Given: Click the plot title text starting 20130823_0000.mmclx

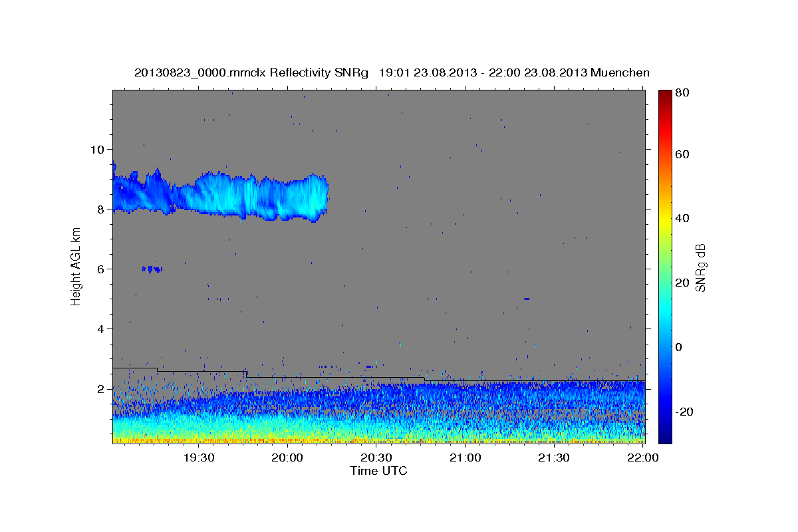Looking at the screenshot, I should click(x=392, y=72).
